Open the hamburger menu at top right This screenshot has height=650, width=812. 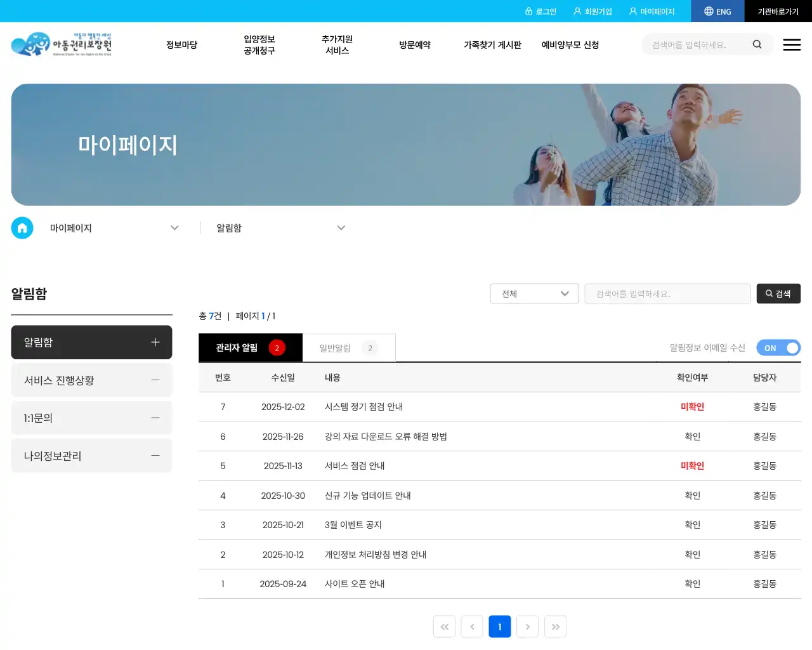(792, 44)
